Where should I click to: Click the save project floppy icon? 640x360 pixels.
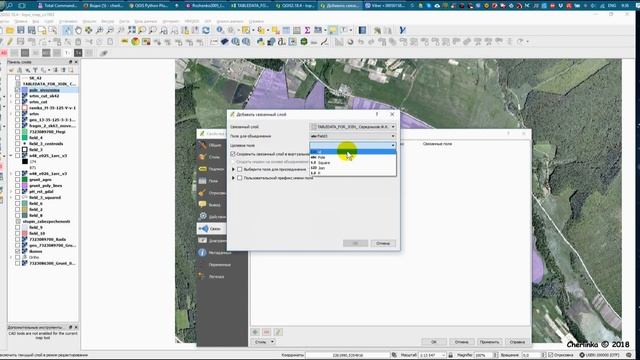pyautogui.click(x=20, y=30)
